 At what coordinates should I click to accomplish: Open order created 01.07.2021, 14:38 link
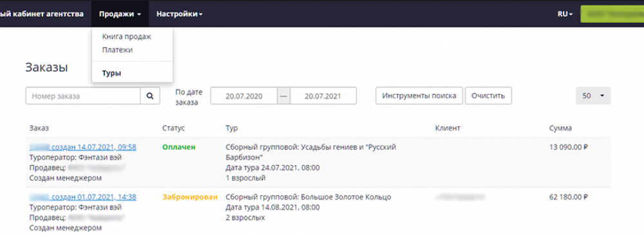[83, 197]
